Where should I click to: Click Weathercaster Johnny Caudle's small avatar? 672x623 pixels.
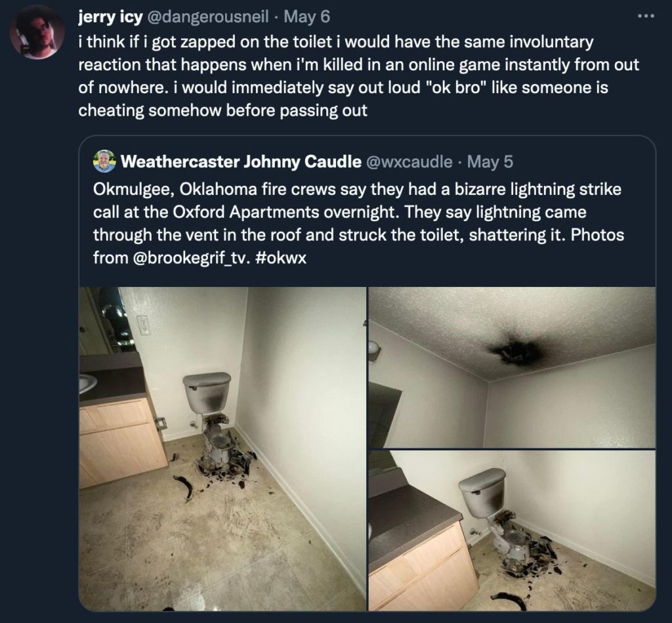pos(104,161)
